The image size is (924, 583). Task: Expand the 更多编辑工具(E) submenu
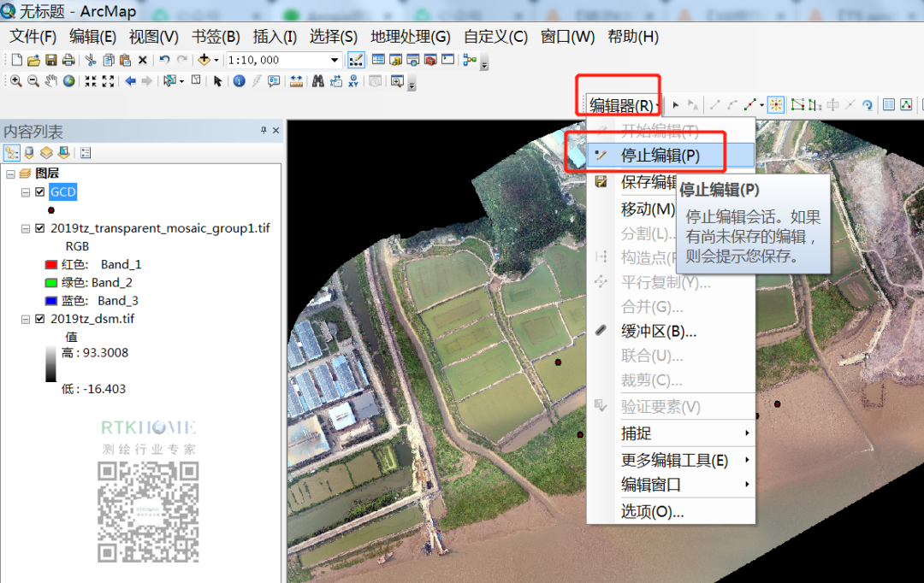674,460
